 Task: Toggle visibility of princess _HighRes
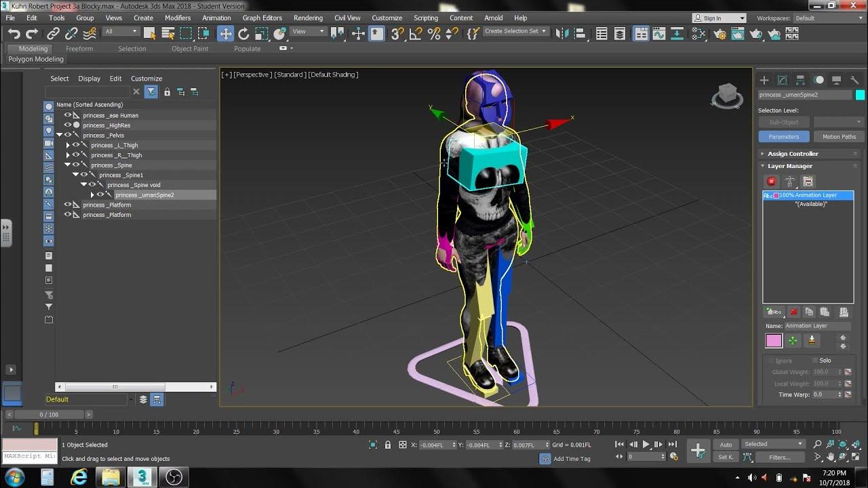tap(67, 125)
